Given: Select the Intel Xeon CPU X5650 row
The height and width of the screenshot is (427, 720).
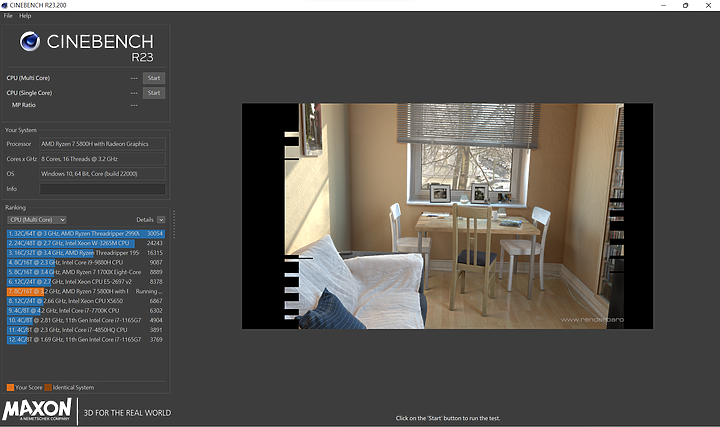Looking at the screenshot, I should coord(85,301).
